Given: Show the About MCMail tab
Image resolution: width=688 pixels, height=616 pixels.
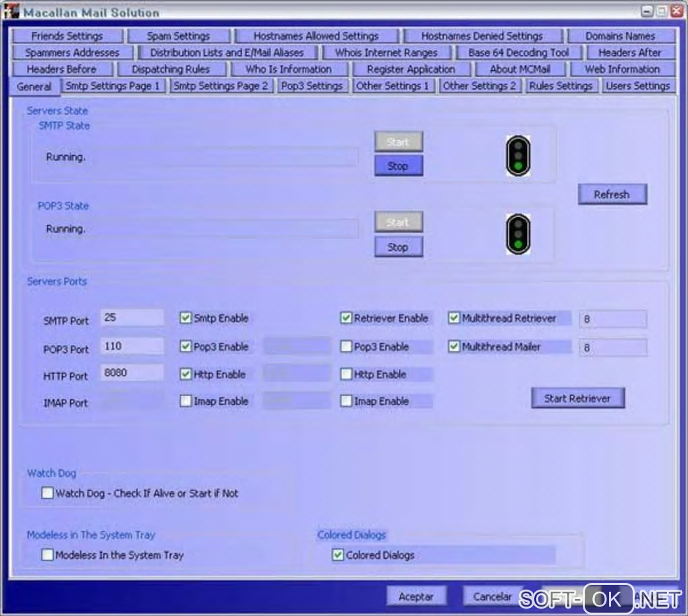Looking at the screenshot, I should [520, 69].
